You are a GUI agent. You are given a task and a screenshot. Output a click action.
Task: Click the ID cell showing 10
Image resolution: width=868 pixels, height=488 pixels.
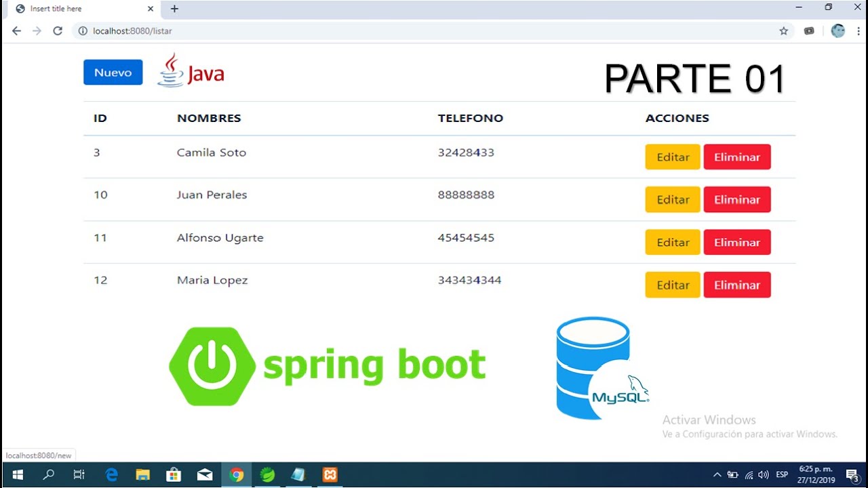pyautogui.click(x=100, y=195)
